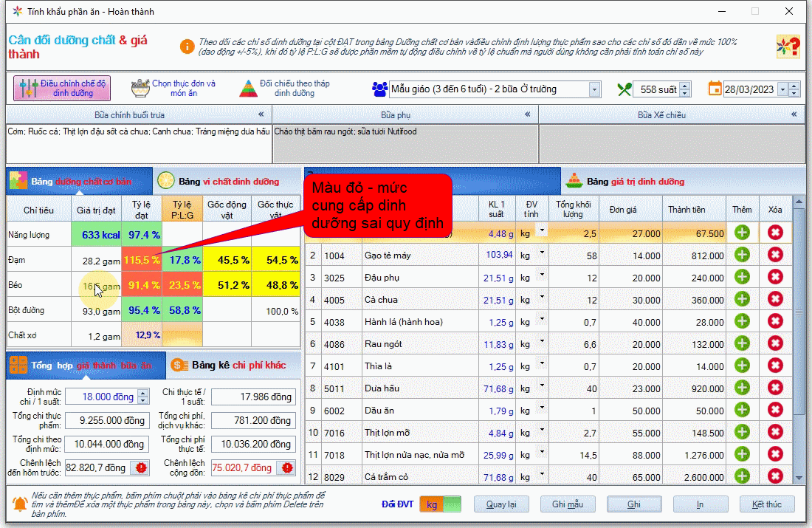Screen dimensions: 812x528
Task: Click red alert icon beside Chênh lệch cộng dồn
Action: click(x=287, y=467)
